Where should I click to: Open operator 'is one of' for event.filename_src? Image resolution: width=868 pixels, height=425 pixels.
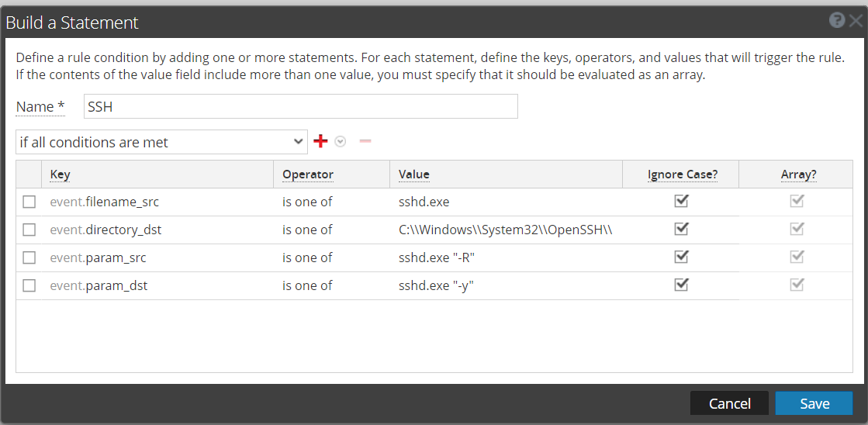(x=307, y=202)
